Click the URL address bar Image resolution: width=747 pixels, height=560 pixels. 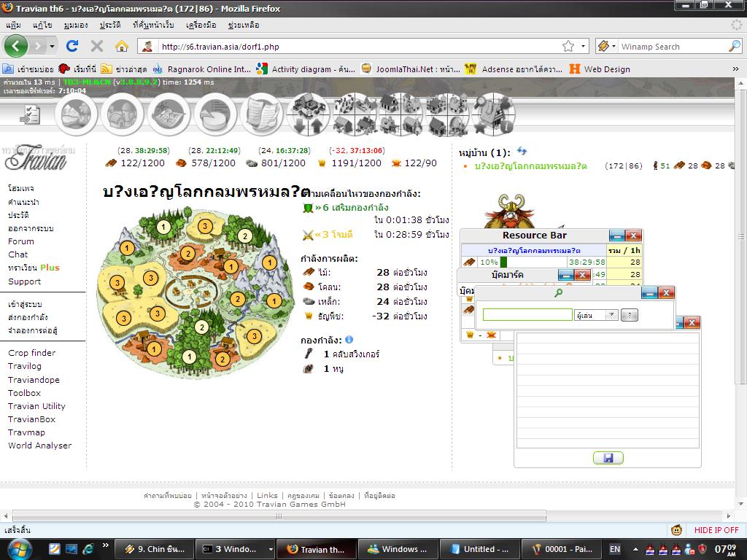coord(360,46)
